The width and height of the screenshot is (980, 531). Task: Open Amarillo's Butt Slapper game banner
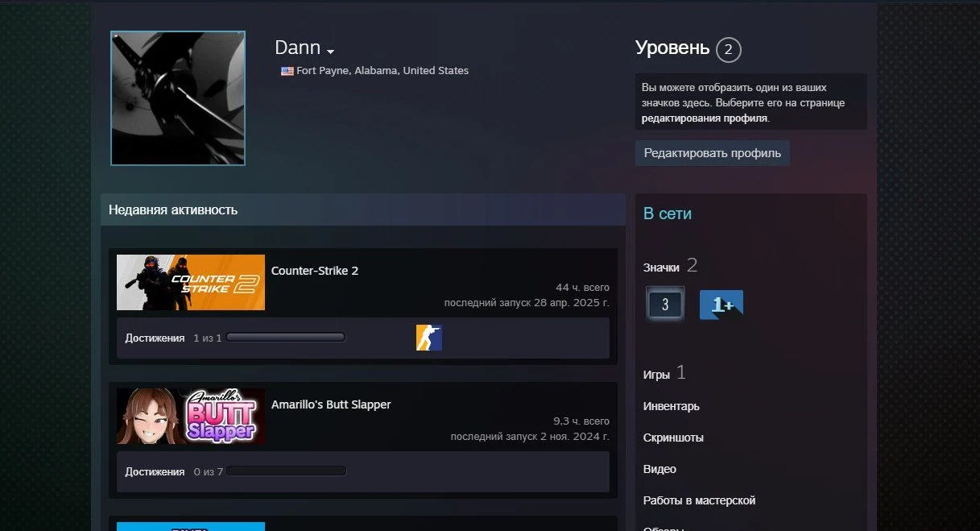tap(191, 417)
